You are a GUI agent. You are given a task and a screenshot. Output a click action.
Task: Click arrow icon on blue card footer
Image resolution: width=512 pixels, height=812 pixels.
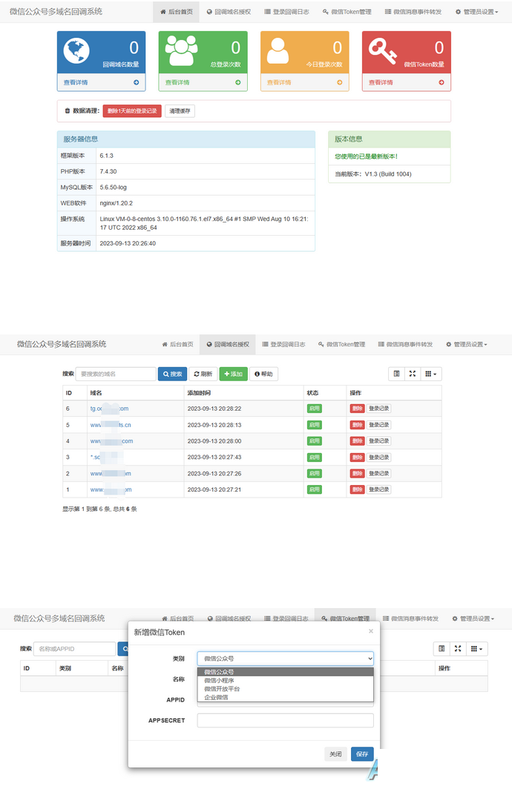click(137, 82)
